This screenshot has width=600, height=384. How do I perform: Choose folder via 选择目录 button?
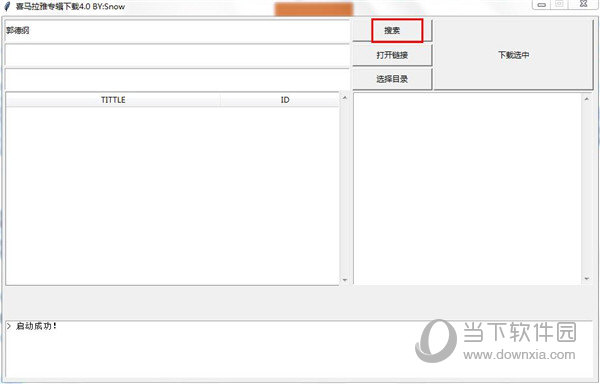pos(392,79)
